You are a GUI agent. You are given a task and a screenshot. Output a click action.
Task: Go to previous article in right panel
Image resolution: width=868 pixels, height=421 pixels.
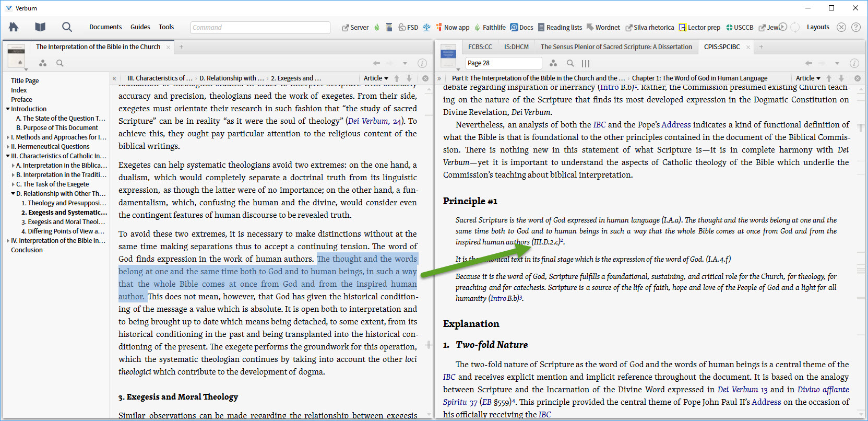829,78
